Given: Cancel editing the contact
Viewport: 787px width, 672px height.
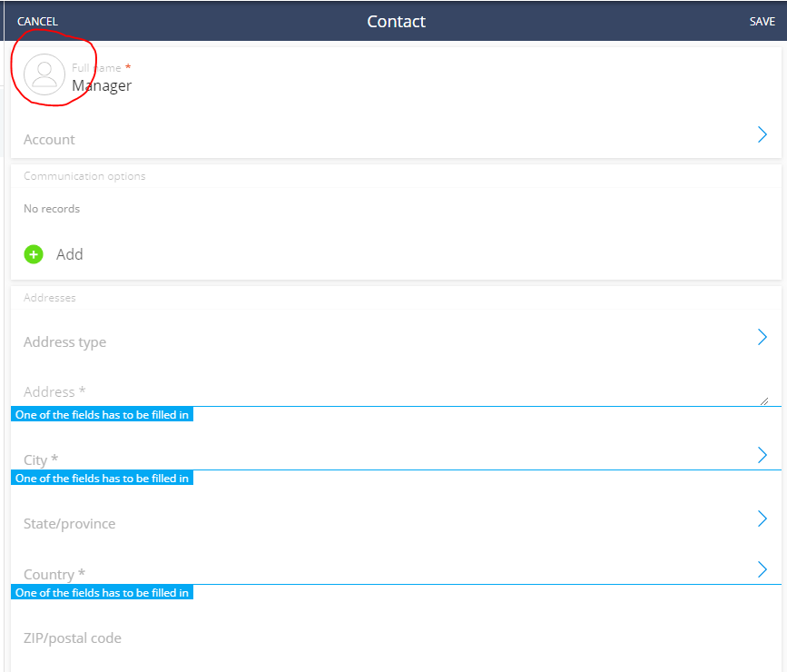Looking at the screenshot, I should click(x=37, y=22).
